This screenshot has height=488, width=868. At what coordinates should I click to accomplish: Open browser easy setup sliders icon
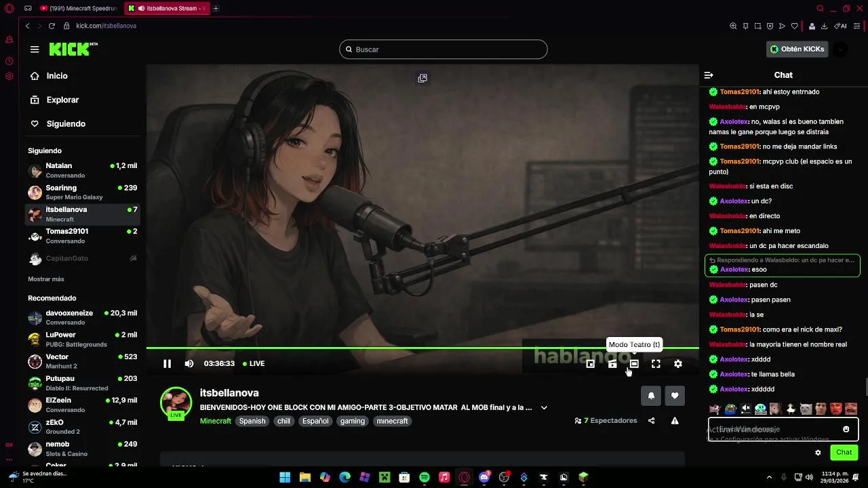click(857, 26)
